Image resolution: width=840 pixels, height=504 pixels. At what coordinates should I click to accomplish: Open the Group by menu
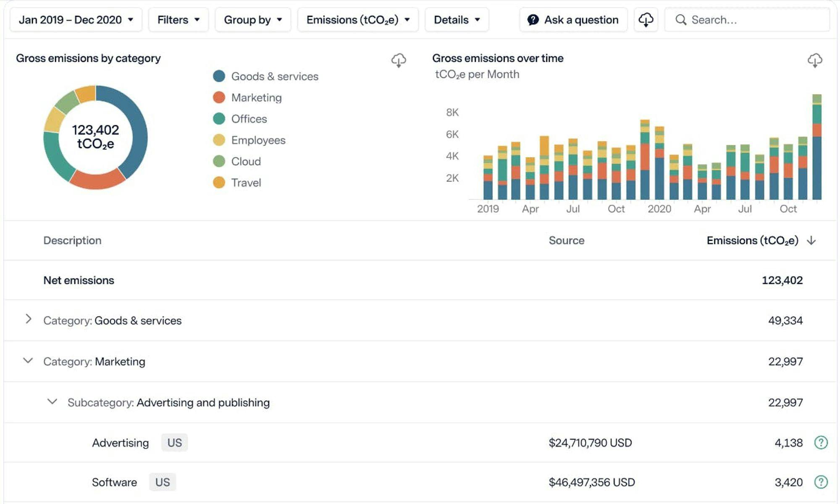tap(252, 20)
